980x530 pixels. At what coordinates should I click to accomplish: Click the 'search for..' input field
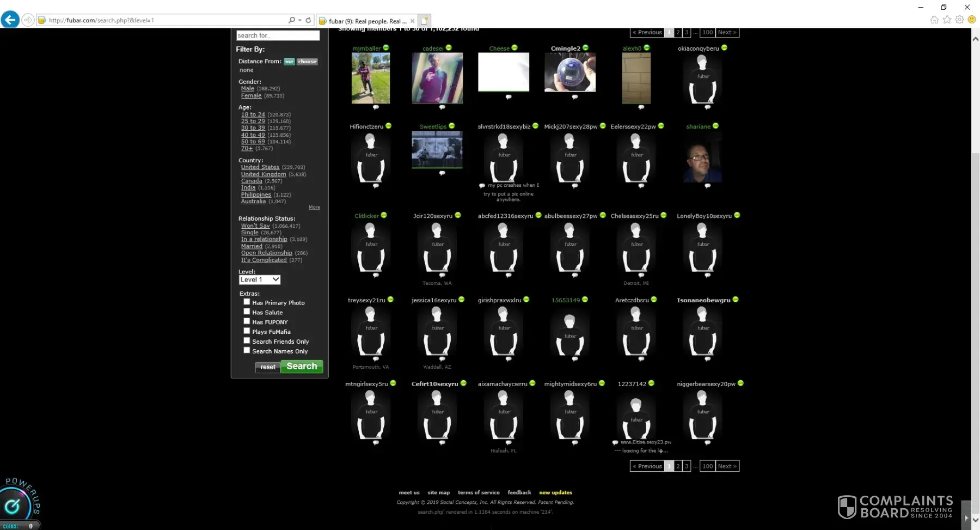click(x=278, y=35)
